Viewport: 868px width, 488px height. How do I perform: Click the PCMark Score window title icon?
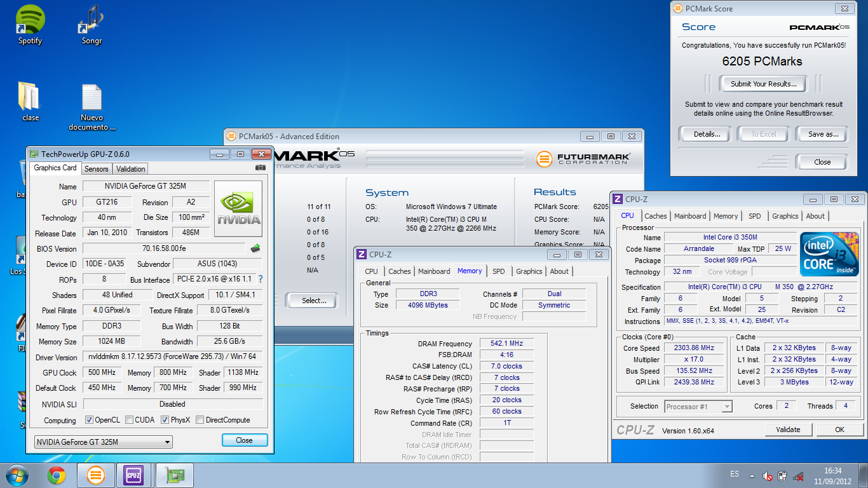pyautogui.click(x=677, y=9)
